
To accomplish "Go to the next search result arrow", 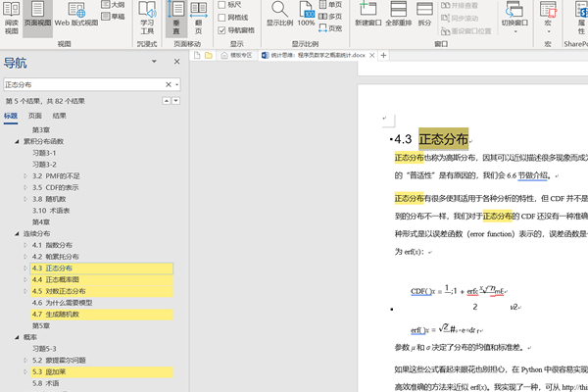I will click(175, 101).
